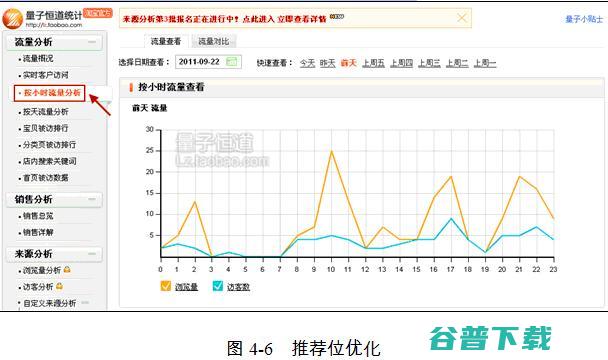608x360 pixels.
Task: Click the 前天 quick view link
Action: point(348,63)
